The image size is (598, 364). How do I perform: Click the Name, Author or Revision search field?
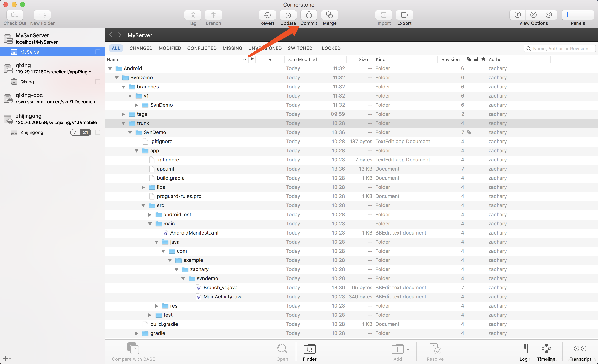[560, 49]
